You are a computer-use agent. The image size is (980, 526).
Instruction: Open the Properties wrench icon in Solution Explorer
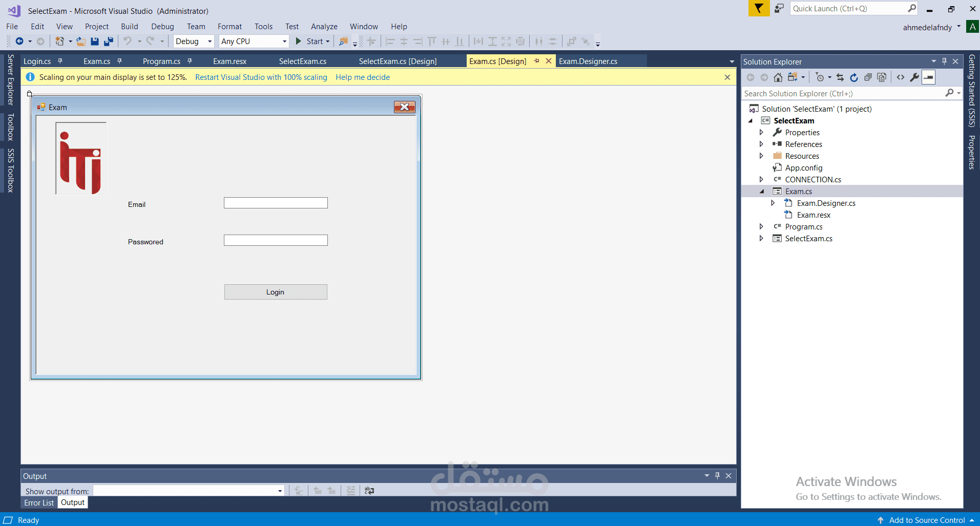(x=914, y=77)
